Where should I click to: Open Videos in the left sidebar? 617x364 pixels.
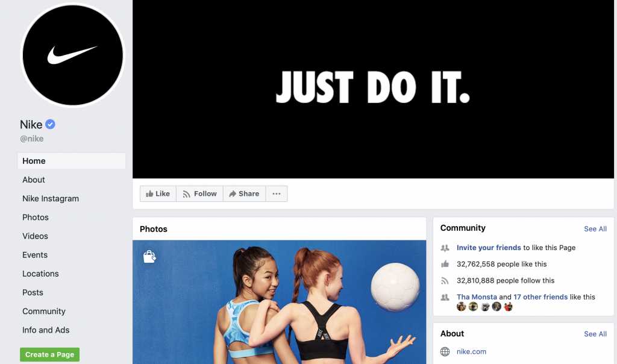[x=35, y=236]
